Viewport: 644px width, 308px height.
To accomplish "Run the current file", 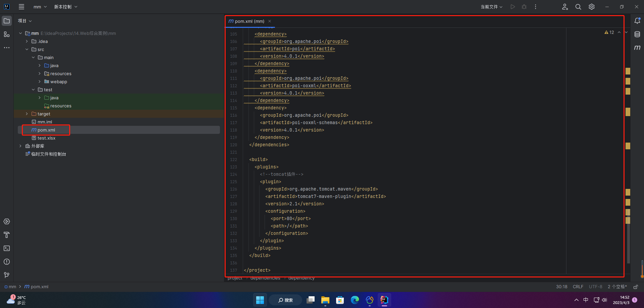I will (513, 7).
